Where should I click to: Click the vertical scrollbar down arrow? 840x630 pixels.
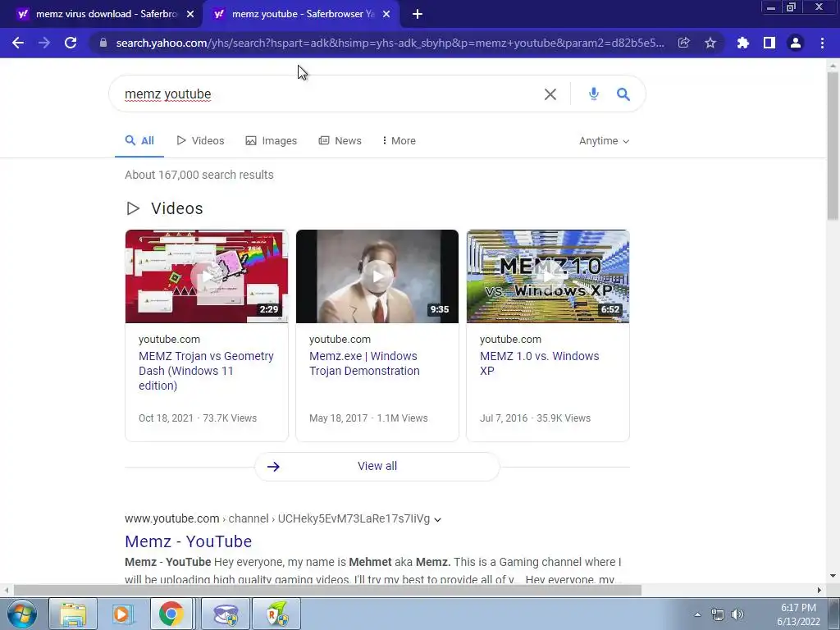click(833, 576)
